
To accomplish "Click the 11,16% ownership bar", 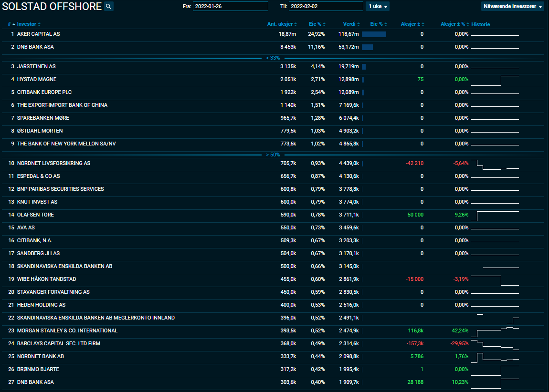I will point(367,47).
